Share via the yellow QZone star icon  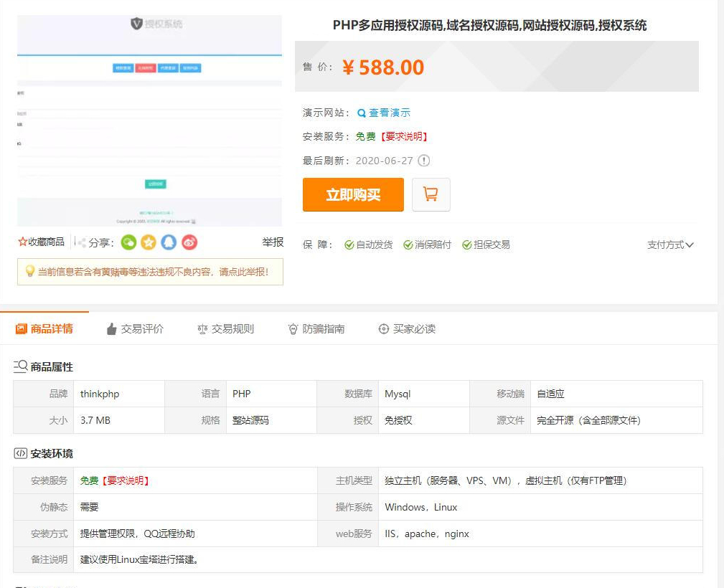tap(149, 242)
